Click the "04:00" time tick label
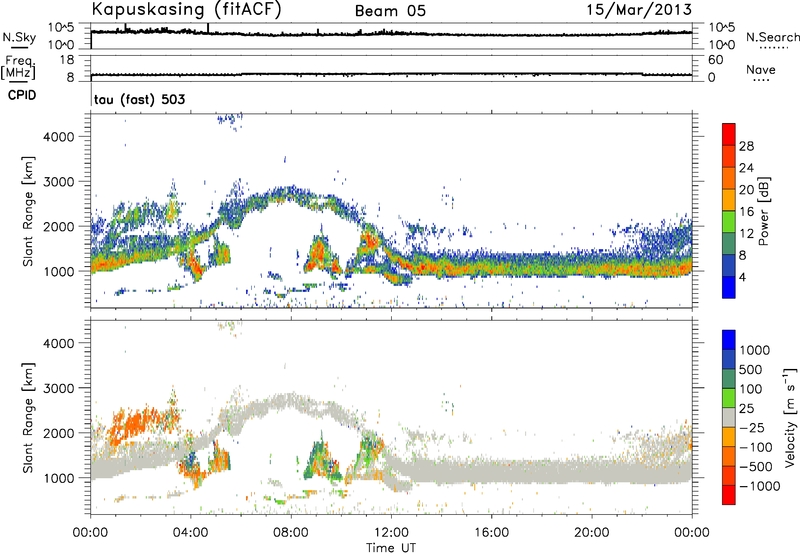The height and width of the screenshot is (554, 800). point(190,533)
